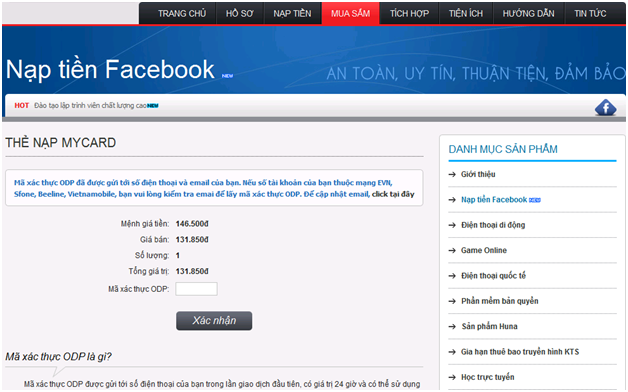
Task: Select the MUA SẮM tab
Action: tap(350, 14)
